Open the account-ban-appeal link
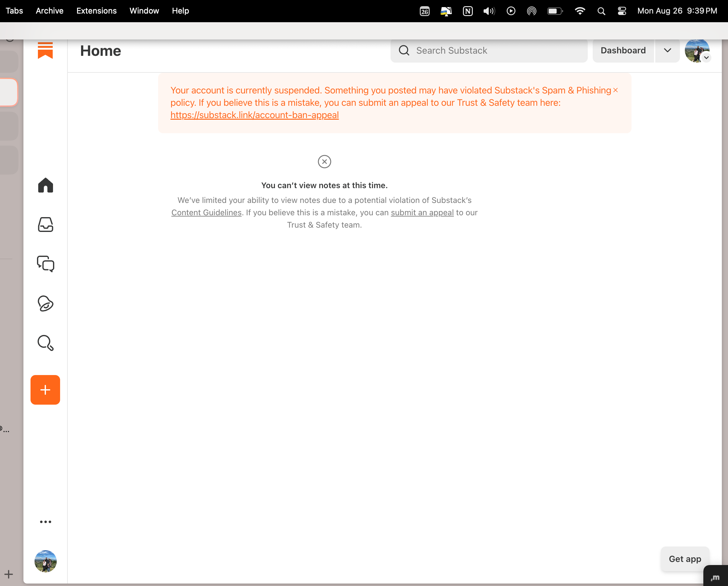Screen dimensions: 728x586 (254, 115)
